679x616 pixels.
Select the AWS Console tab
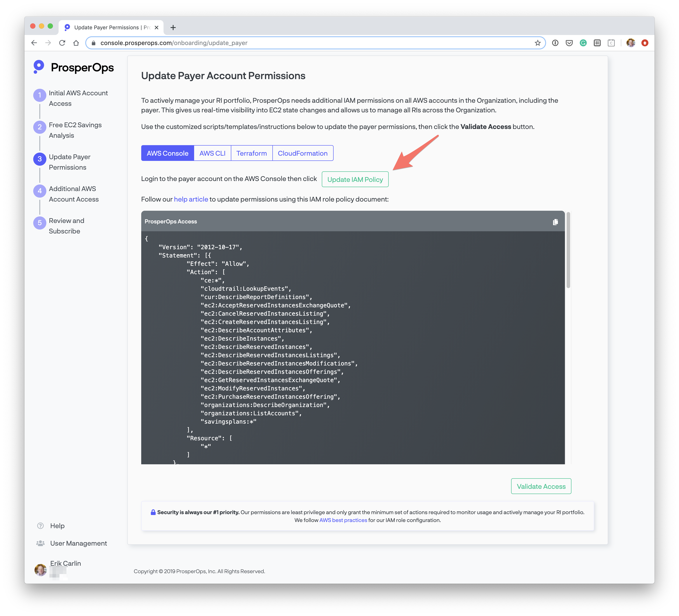point(167,153)
